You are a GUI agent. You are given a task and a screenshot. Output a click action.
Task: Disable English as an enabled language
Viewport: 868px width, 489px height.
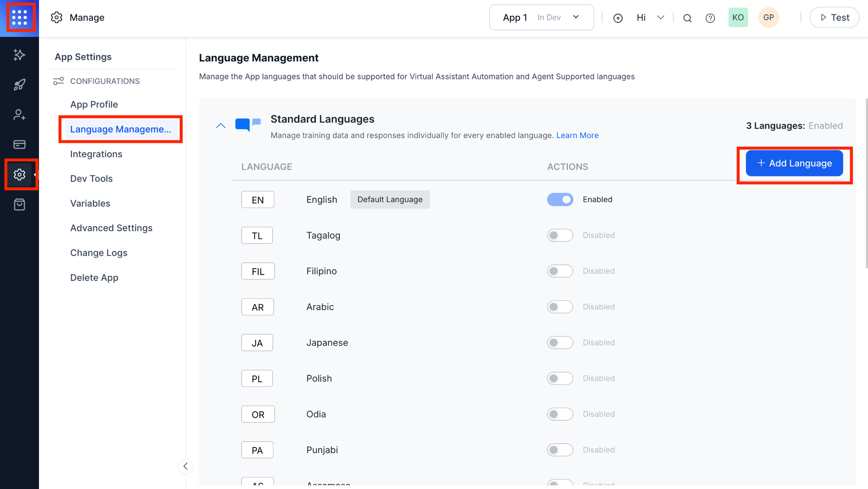[560, 199]
